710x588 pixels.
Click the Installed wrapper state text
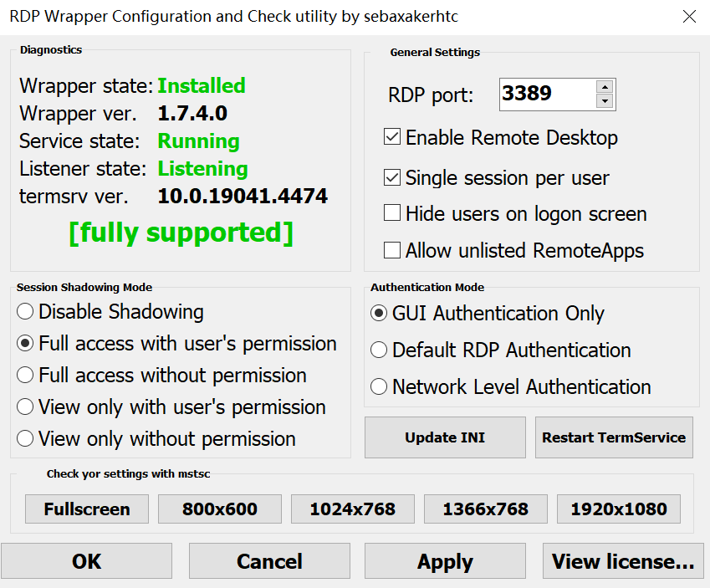pos(202,85)
